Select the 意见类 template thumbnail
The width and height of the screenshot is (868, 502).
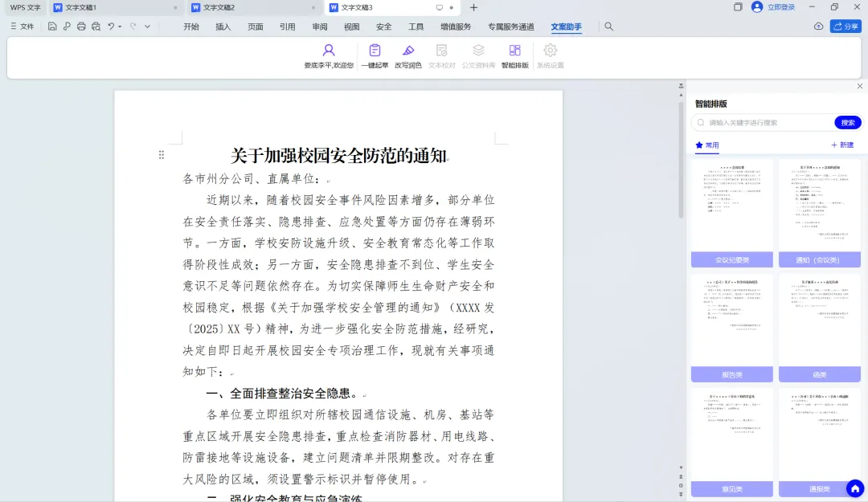coord(732,443)
